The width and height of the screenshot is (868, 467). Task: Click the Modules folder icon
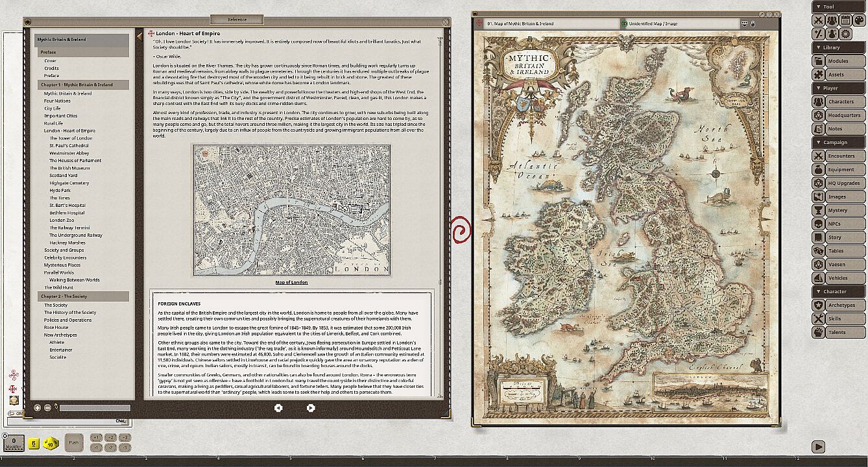(818, 61)
